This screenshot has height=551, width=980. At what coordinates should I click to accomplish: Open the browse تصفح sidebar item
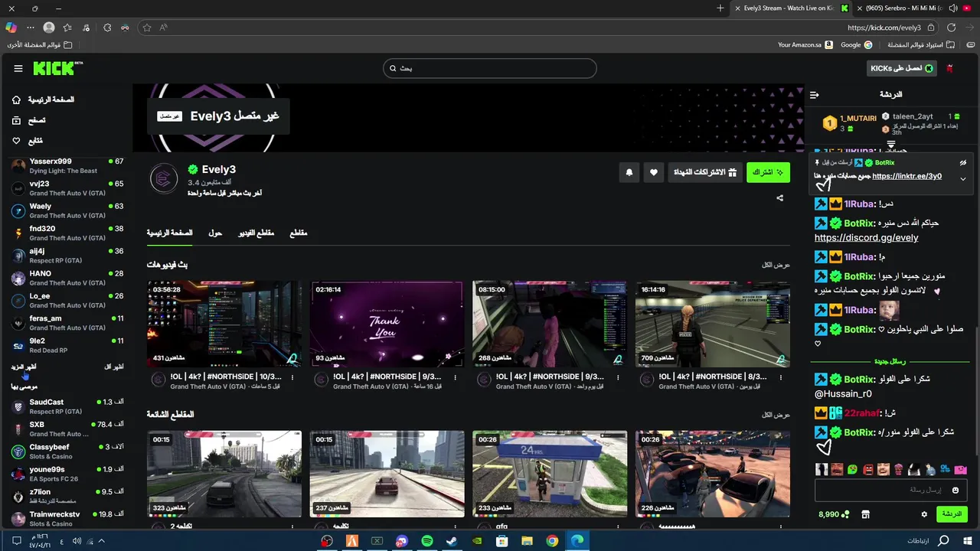tap(28, 120)
